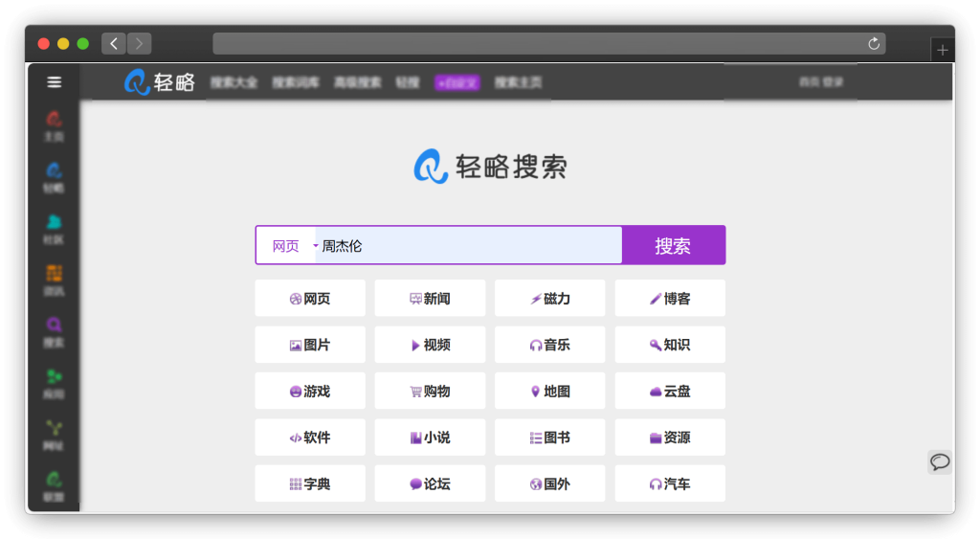980x539 pixels.
Task: Select the 云盘 cloud drive category
Action: [x=670, y=391]
